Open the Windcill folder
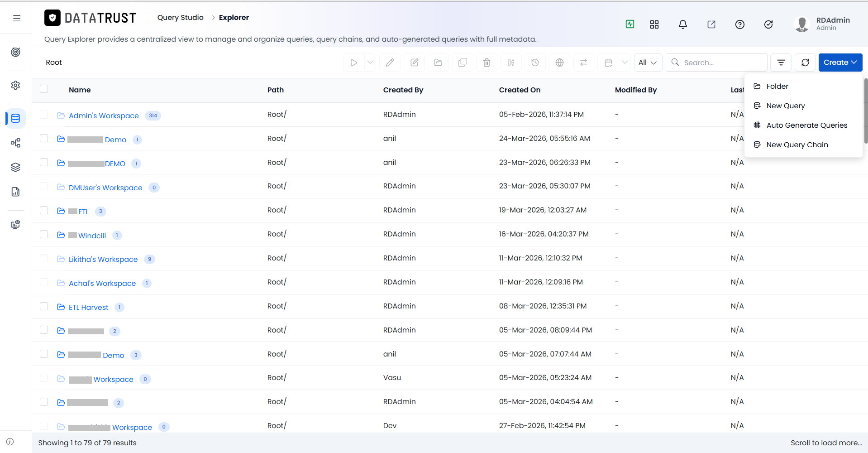The image size is (868, 453). coord(92,236)
